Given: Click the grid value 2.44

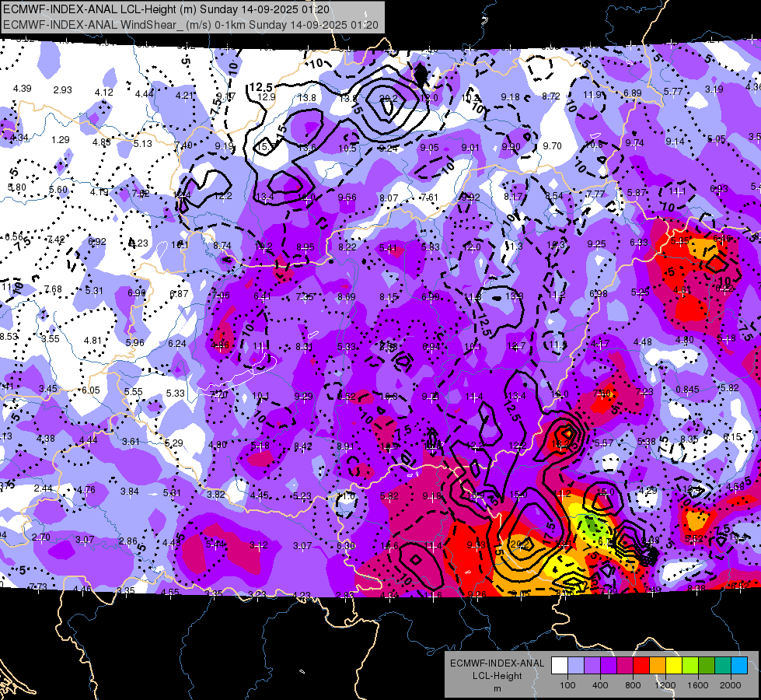Looking at the screenshot, I should point(44,488).
